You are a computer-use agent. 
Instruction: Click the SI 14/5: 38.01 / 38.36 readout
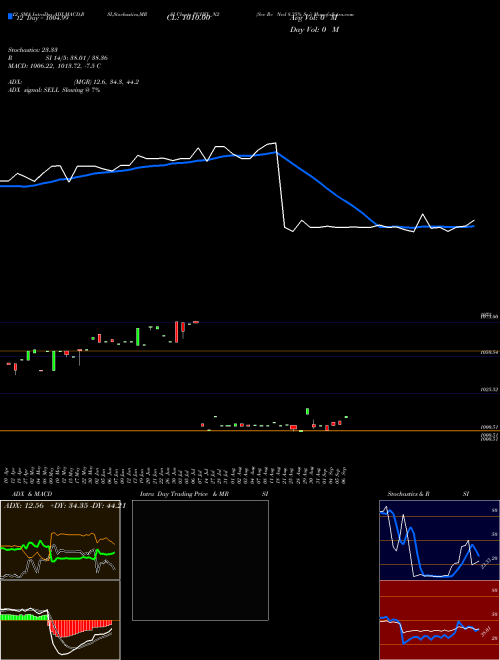[77, 58]
